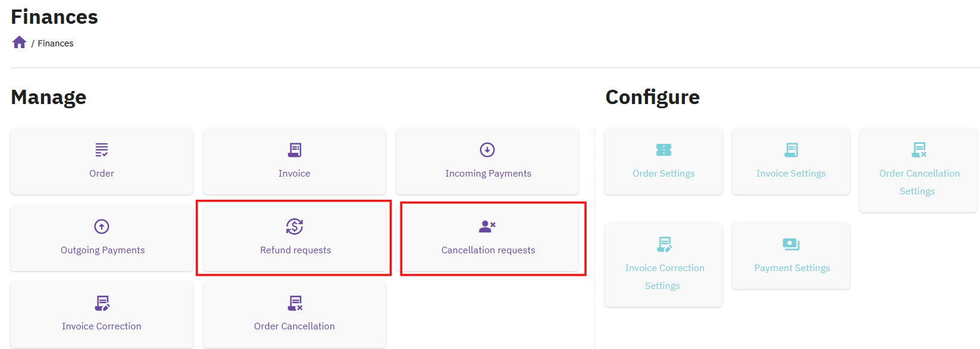Click the Incoming Payments down-arrow icon
Image resolution: width=980 pixels, height=349 pixels.
coord(487,150)
